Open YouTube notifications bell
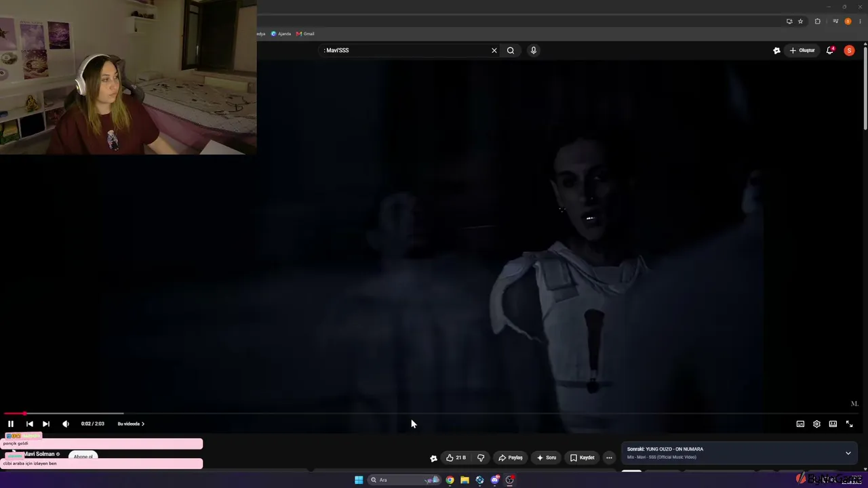This screenshot has width=868, height=488. point(830,50)
